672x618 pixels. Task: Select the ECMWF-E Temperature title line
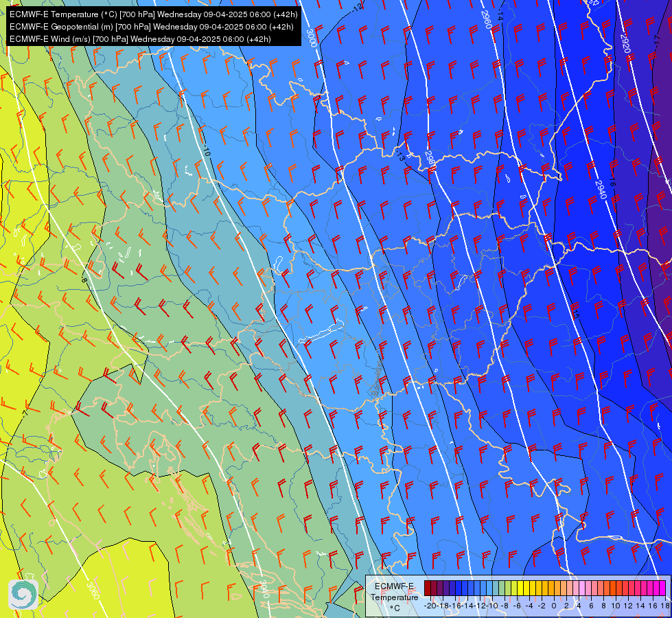[x=154, y=14]
